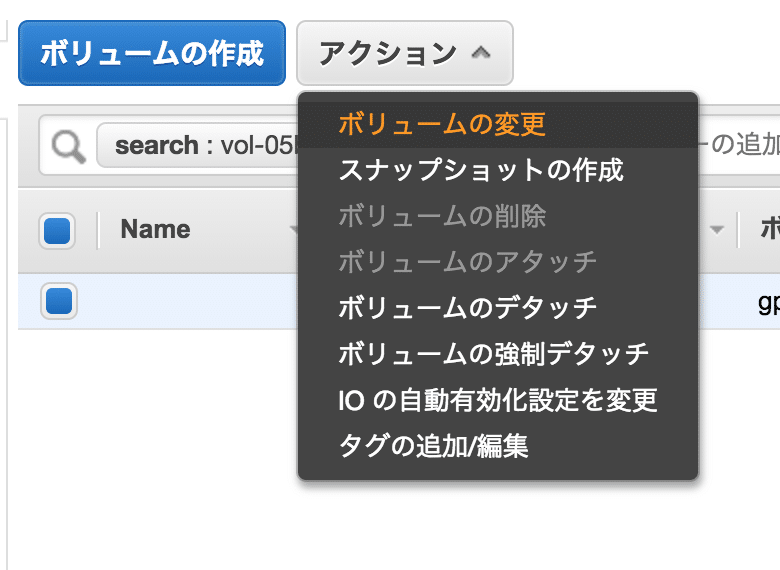The image size is (780, 570).
Task: Click the search : vol-05 filter tag
Action: point(197,145)
